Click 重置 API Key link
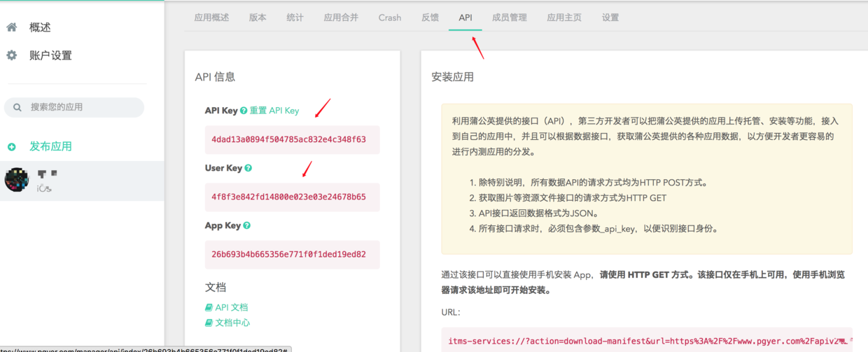Viewport: 868px width, 352px height. tap(274, 111)
